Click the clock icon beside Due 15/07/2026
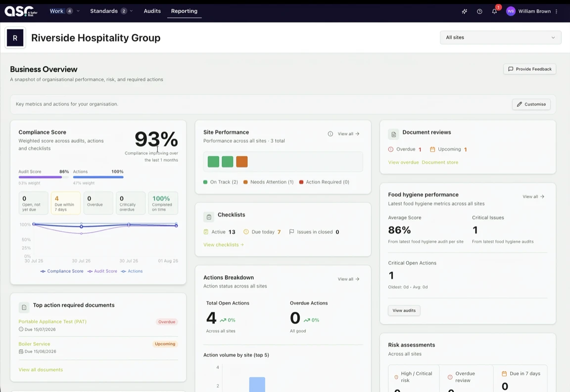 click(21, 329)
